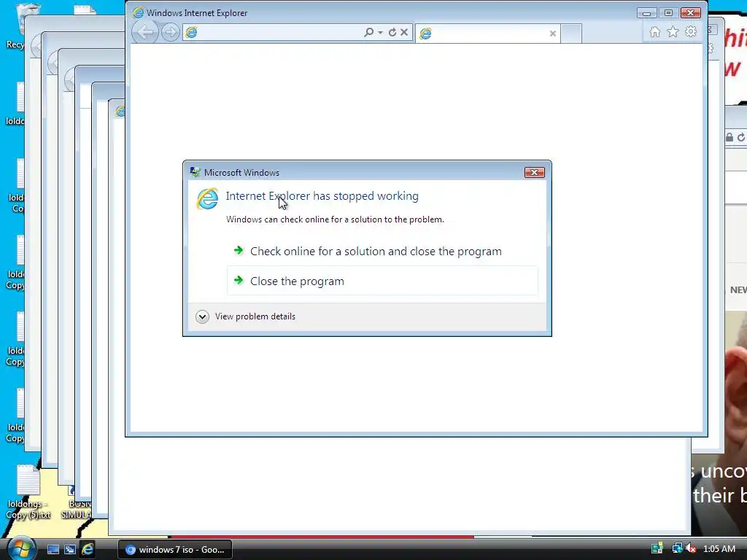This screenshot has width=747, height=560.
Task: Click the Switch between windows quick launch icon
Action: pos(70,550)
